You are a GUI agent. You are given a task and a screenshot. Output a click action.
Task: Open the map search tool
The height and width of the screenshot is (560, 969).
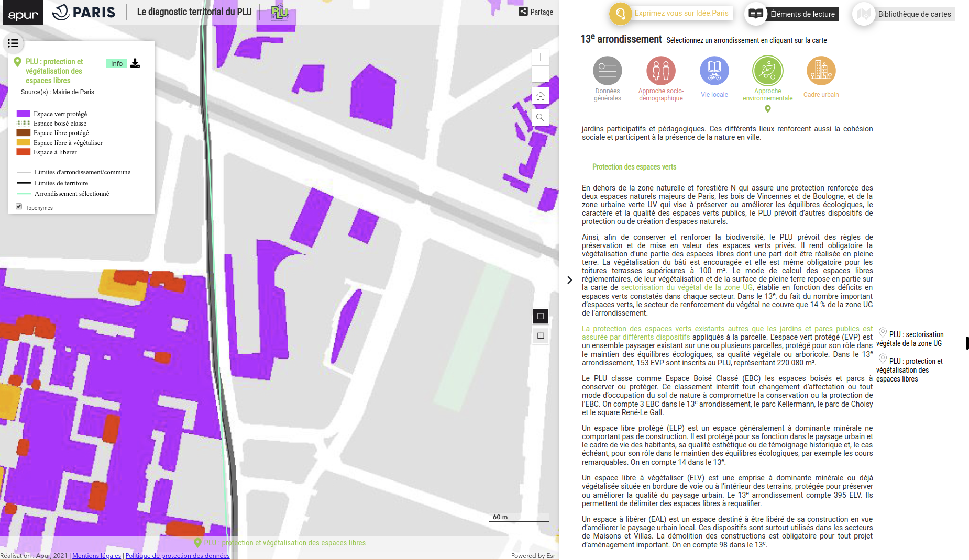click(x=540, y=117)
